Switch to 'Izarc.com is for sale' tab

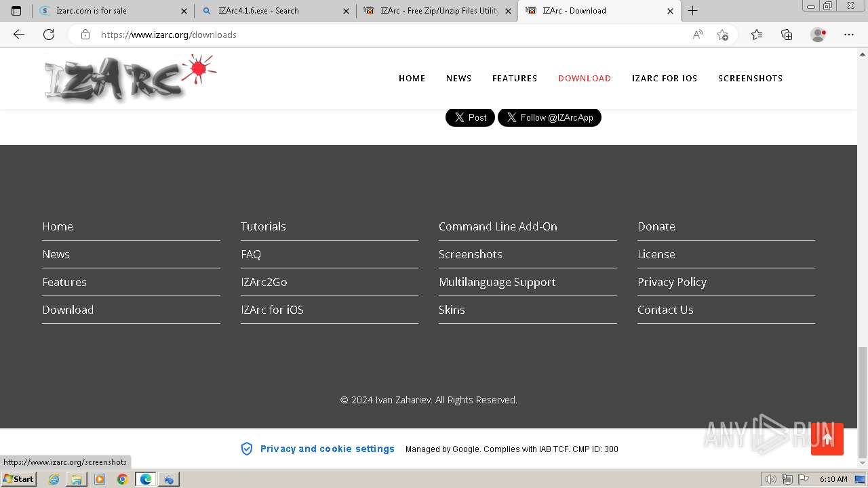tap(112, 11)
